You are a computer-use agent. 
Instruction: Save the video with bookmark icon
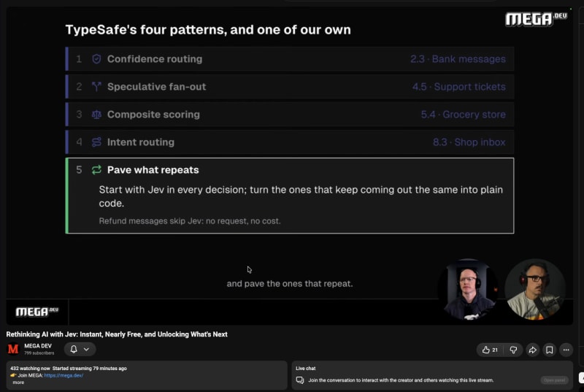coord(550,350)
